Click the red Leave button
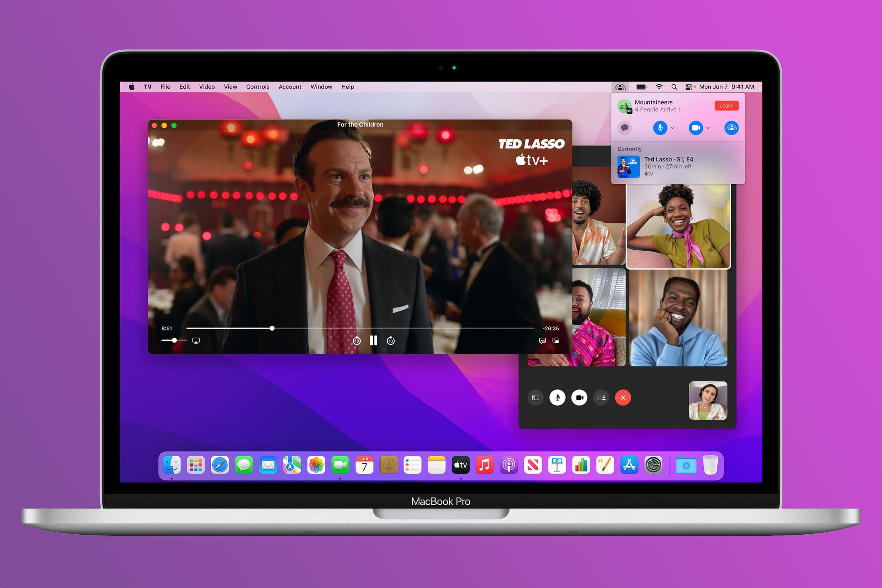This screenshot has height=588, width=882. click(726, 105)
